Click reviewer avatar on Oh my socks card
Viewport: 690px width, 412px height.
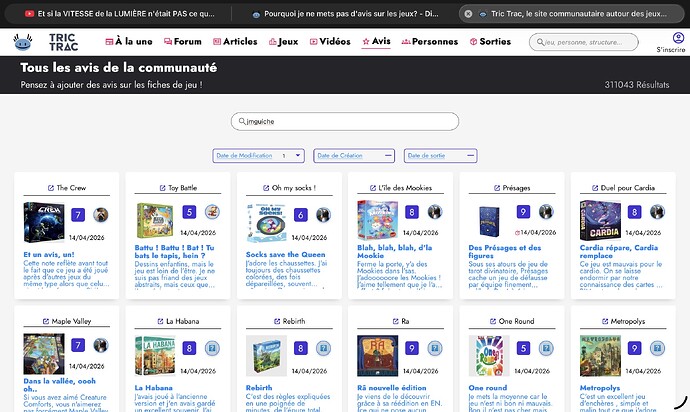click(x=323, y=213)
